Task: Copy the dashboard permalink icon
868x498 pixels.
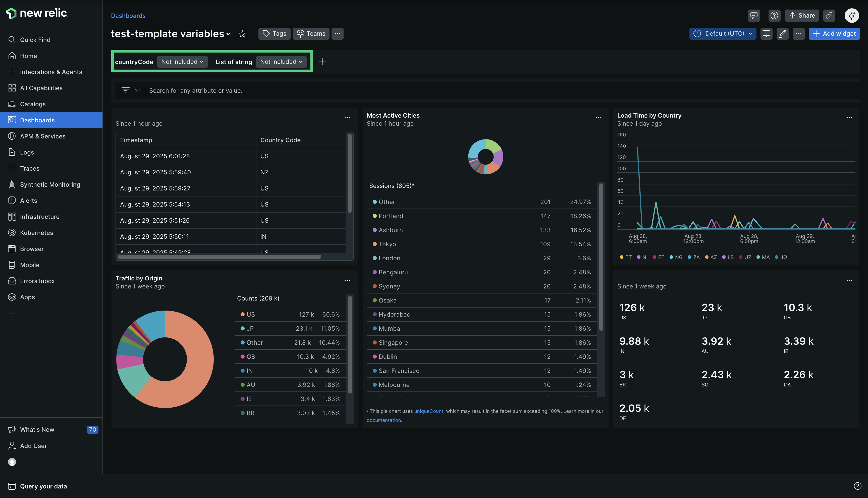Action: click(829, 15)
